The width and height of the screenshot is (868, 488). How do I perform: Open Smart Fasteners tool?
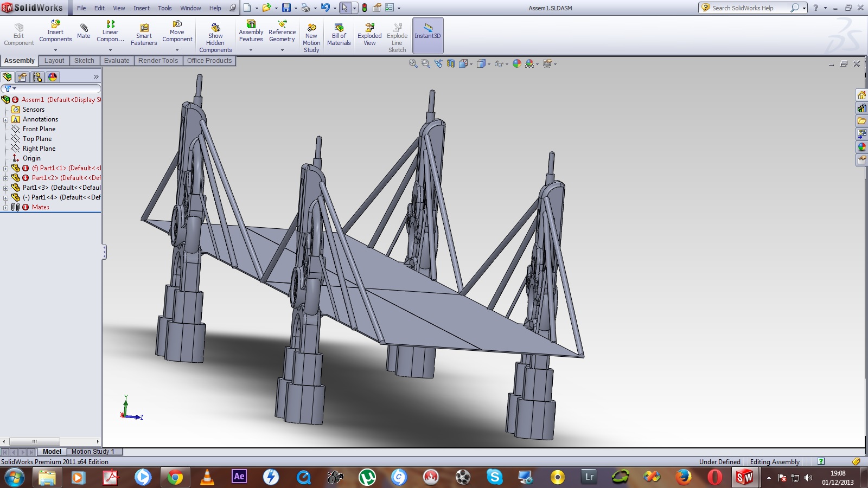tap(144, 35)
